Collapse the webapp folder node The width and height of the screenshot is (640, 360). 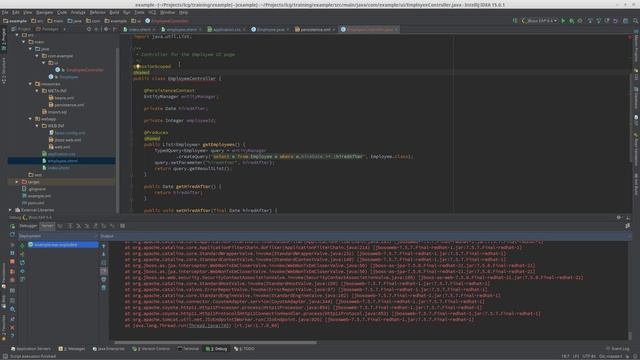click(30, 119)
